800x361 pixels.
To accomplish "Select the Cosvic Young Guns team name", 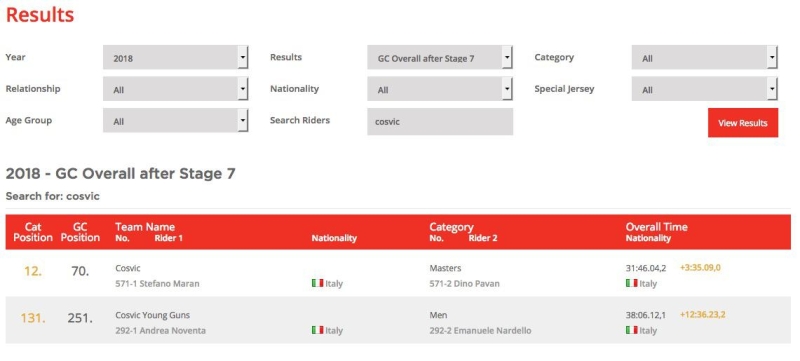I will pyautogui.click(x=153, y=315).
